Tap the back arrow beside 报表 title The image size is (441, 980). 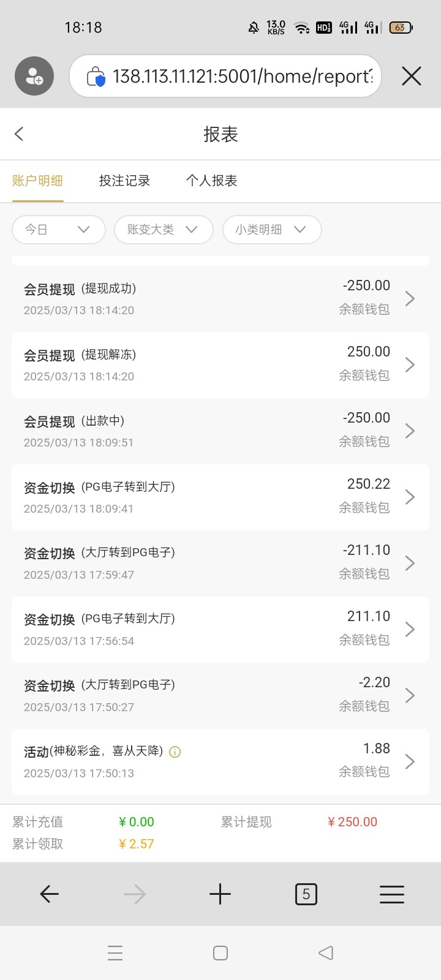19,134
